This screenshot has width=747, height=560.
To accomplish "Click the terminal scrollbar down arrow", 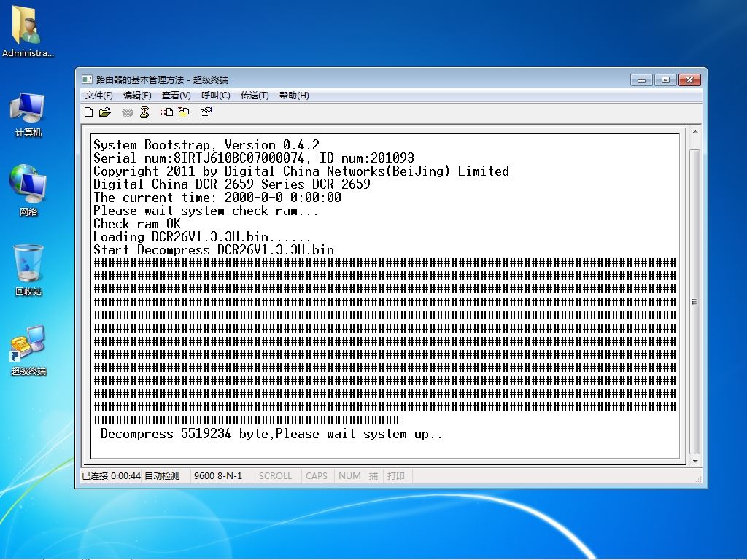I will click(x=695, y=461).
